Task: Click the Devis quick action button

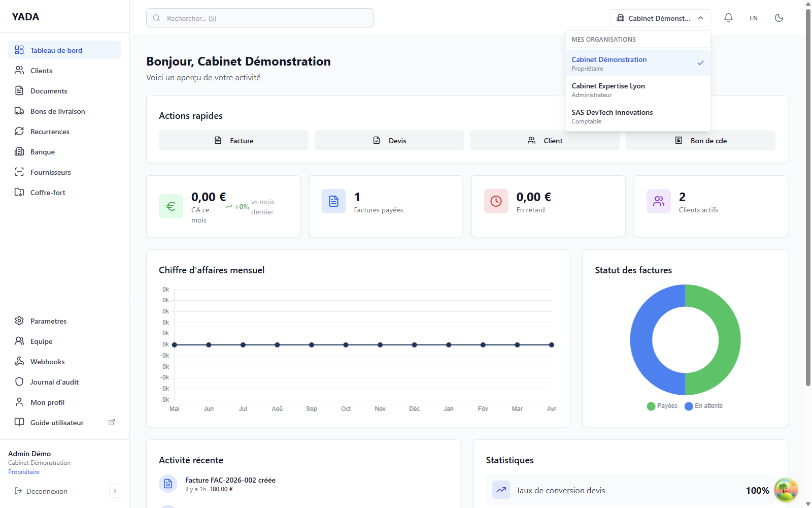Action: 389,141
